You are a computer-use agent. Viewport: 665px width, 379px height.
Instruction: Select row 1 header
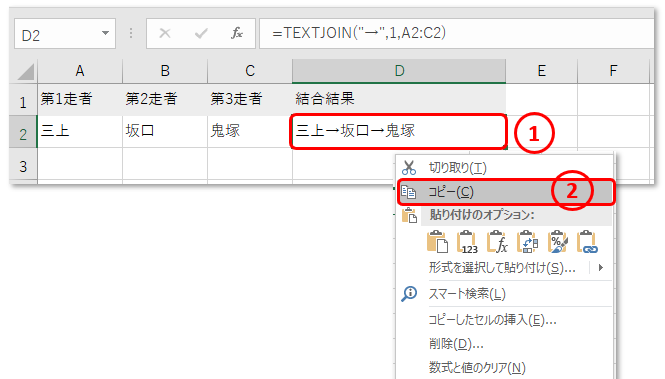[x=23, y=100]
